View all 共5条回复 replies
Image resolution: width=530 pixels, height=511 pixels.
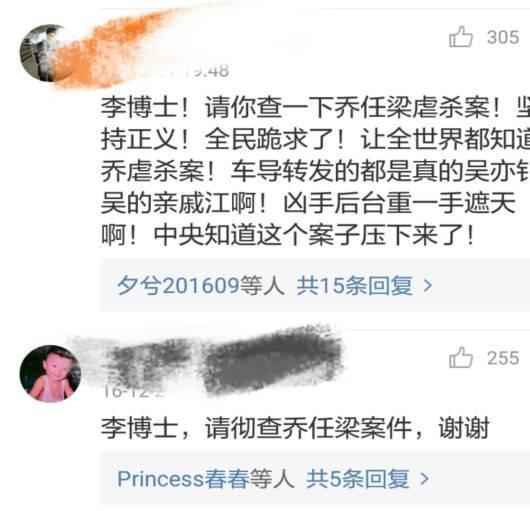coord(358,479)
